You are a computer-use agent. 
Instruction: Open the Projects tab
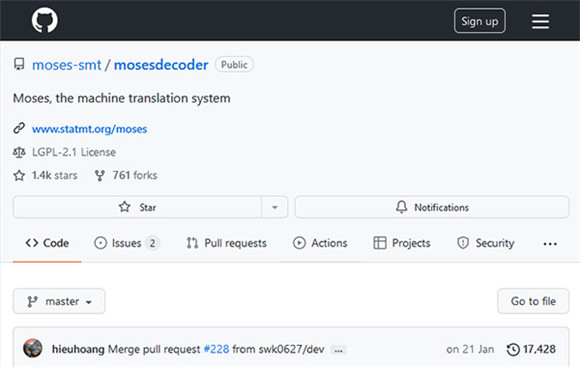pyautogui.click(x=402, y=243)
